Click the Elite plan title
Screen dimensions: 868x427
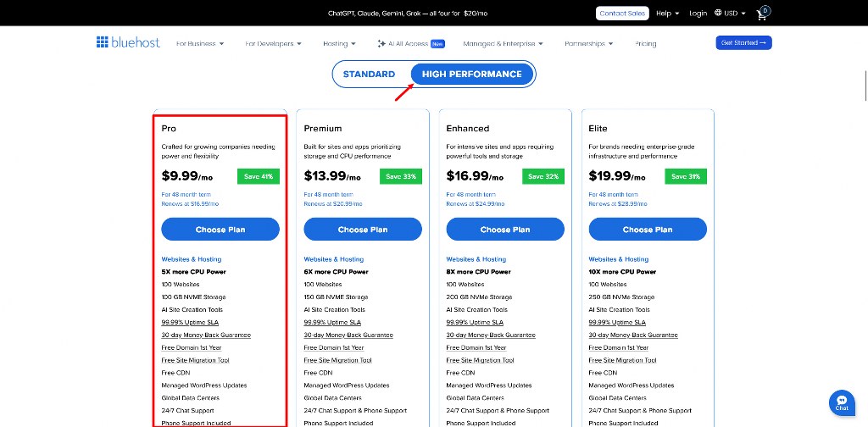tap(598, 128)
